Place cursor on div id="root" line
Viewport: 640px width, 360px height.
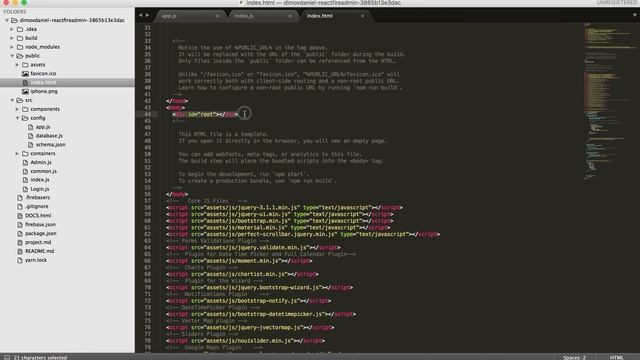tap(205, 114)
